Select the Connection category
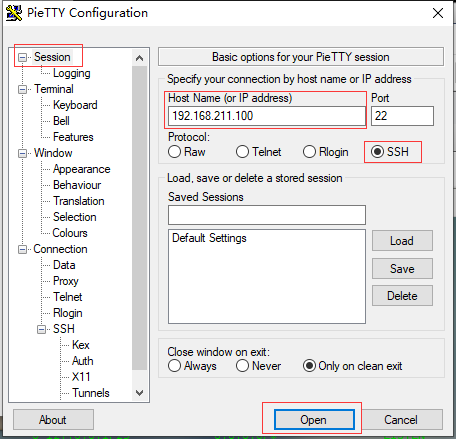The width and height of the screenshot is (456, 439). (60, 249)
